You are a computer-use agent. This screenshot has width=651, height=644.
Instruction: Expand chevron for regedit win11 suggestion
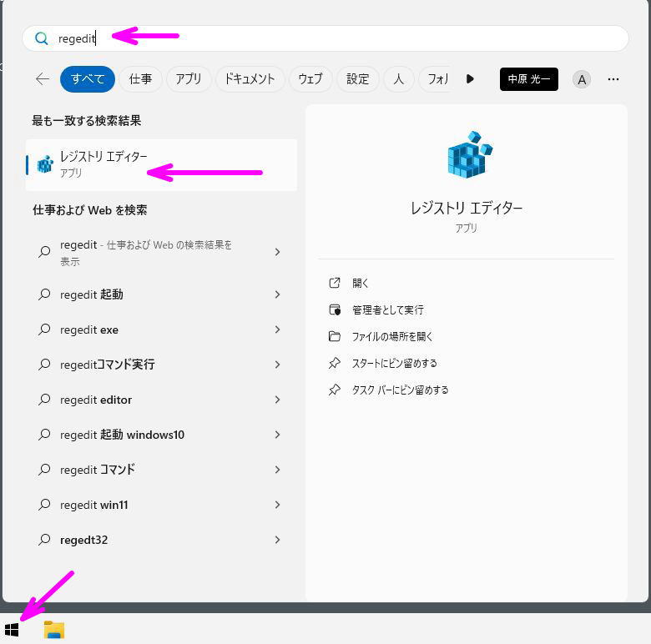pyautogui.click(x=277, y=505)
